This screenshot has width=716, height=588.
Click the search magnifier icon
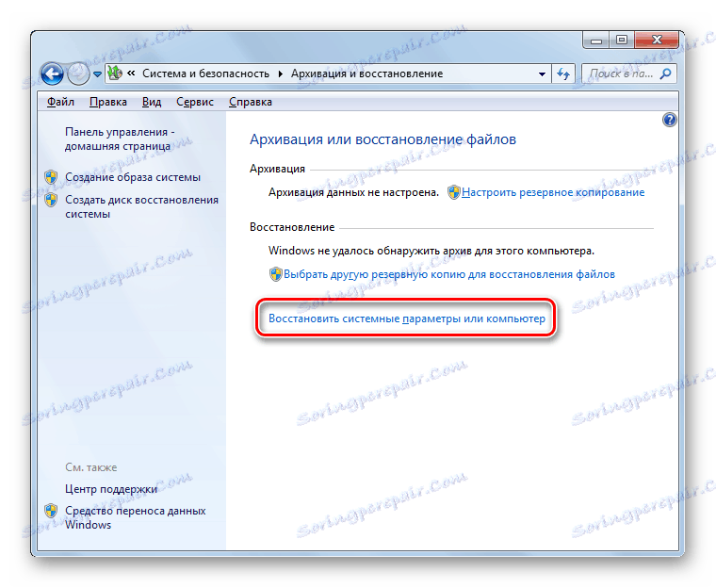pos(666,73)
